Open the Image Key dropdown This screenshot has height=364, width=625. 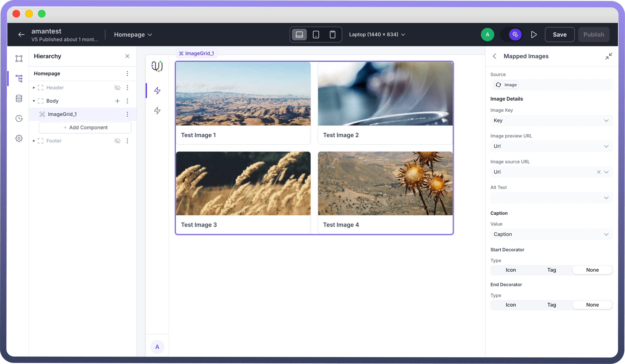coord(551,120)
